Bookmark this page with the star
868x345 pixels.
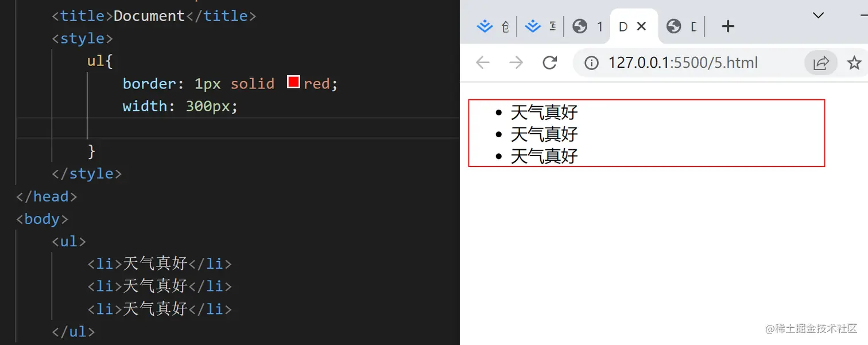pos(854,63)
